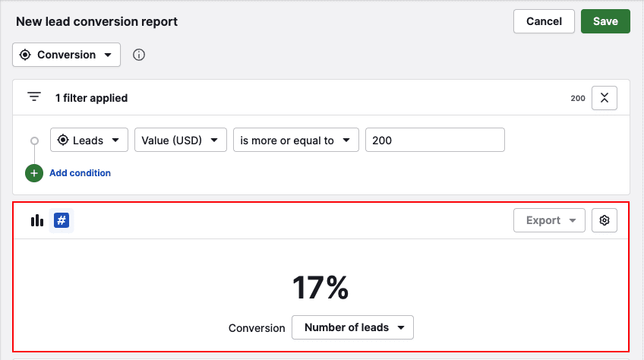Screen dimensions: 644x360
Task: Open the Export dropdown
Action: [549, 220]
